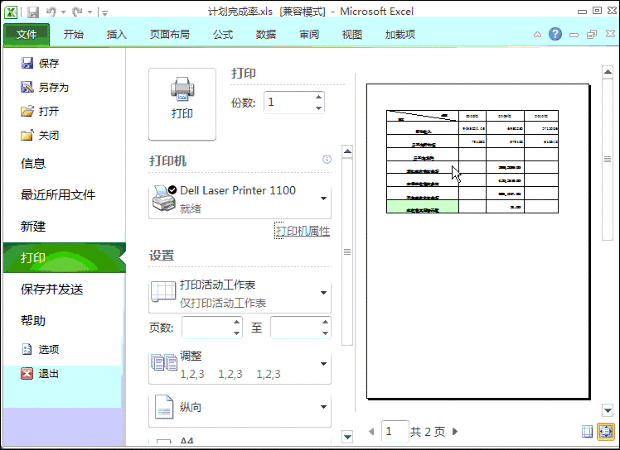Image resolution: width=620 pixels, height=450 pixels.
Task: Open the A4 paper size dropdown
Action: pos(240,441)
